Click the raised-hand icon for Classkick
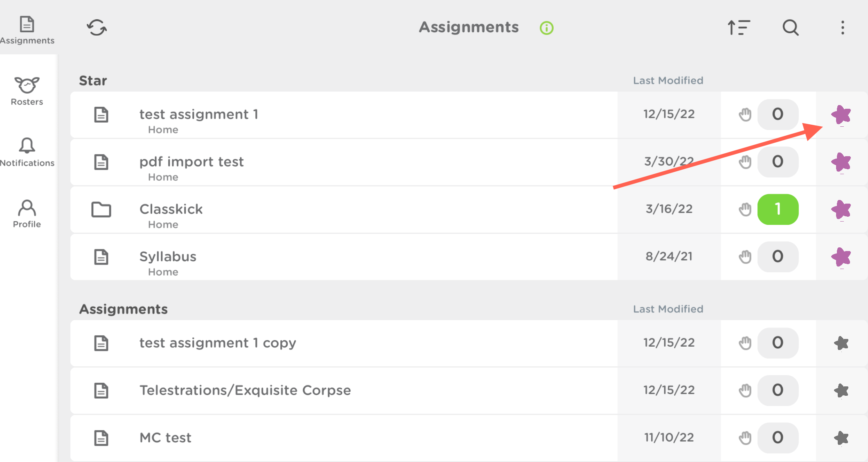The image size is (868, 462). tap(745, 209)
